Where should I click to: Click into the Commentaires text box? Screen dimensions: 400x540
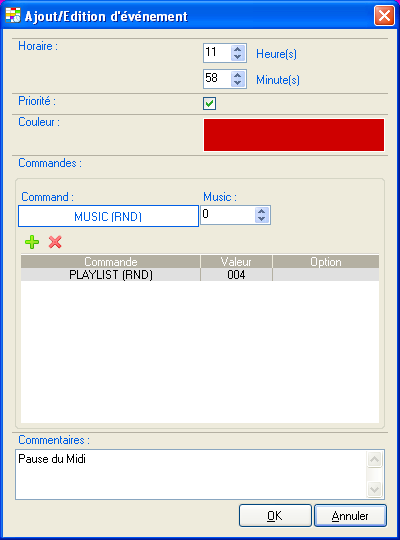[x=191, y=474]
